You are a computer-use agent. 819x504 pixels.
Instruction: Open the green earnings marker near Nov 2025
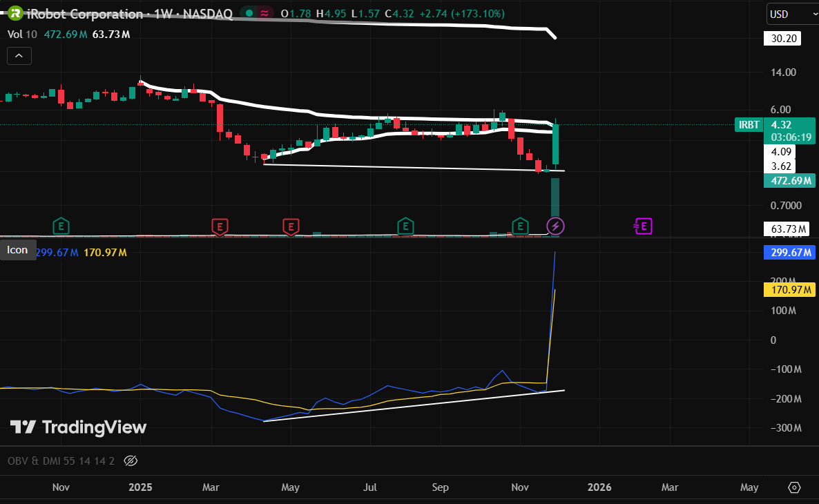[x=520, y=226]
